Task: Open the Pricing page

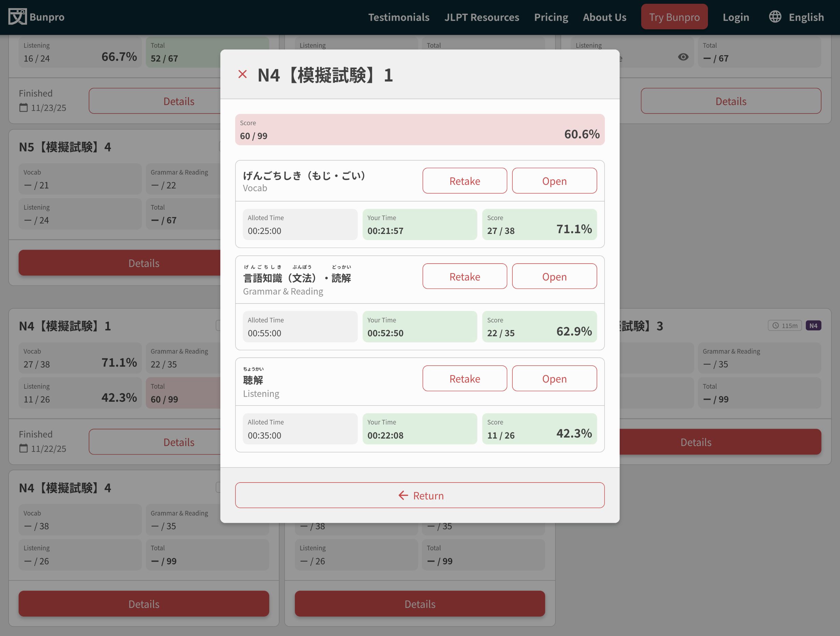Action: tap(551, 17)
